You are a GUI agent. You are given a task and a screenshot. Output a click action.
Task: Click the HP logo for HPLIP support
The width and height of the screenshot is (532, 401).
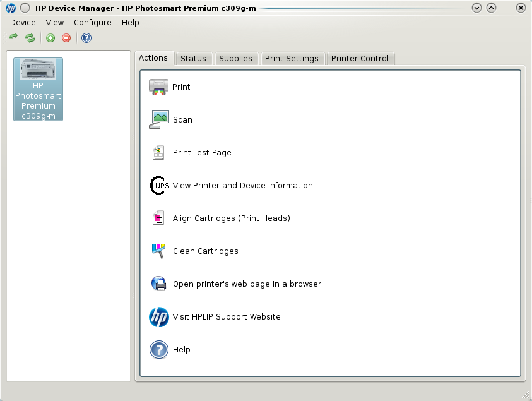[x=159, y=317]
